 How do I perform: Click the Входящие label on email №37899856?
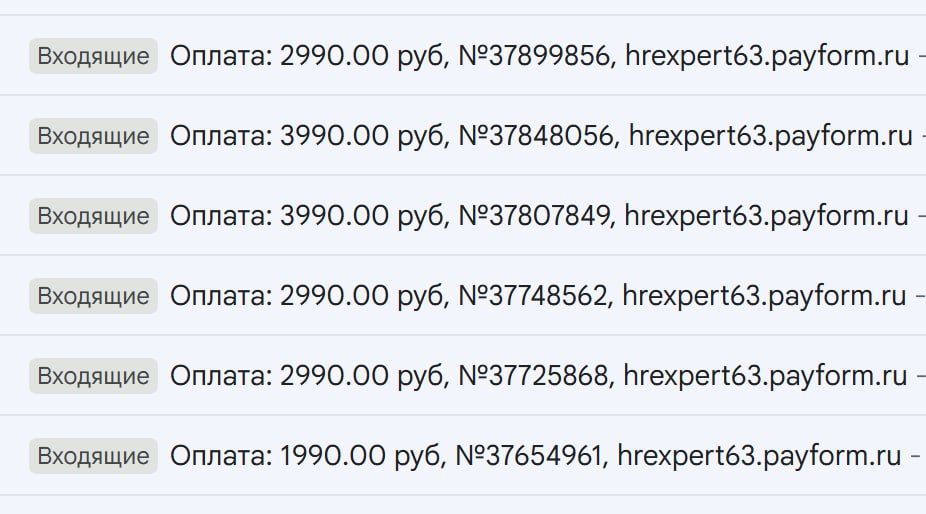93,56
